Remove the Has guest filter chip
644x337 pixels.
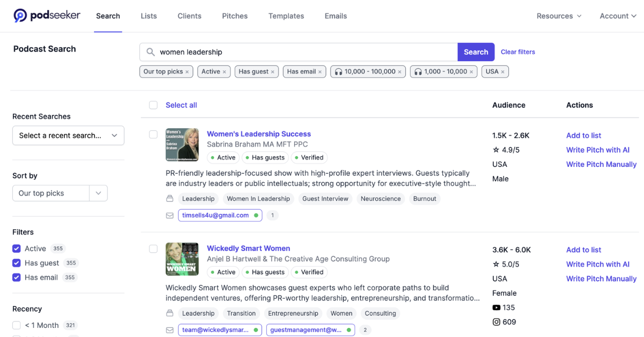pos(273,72)
